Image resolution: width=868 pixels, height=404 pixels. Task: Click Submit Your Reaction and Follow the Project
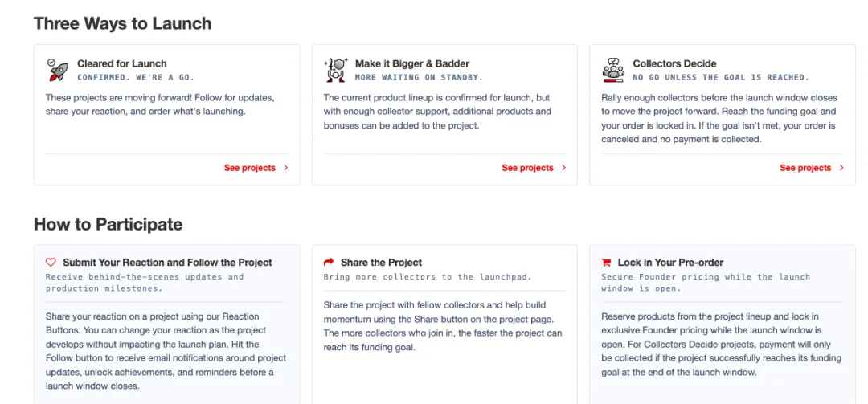168,263
